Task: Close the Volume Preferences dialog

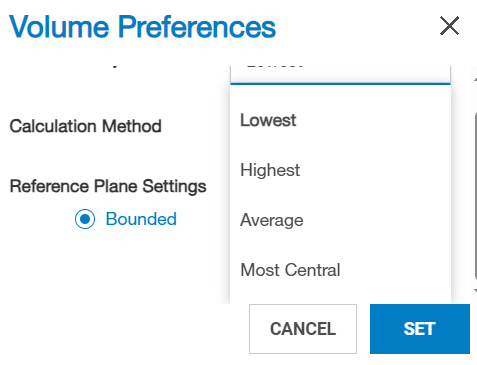Action: (x=450, y=26)
